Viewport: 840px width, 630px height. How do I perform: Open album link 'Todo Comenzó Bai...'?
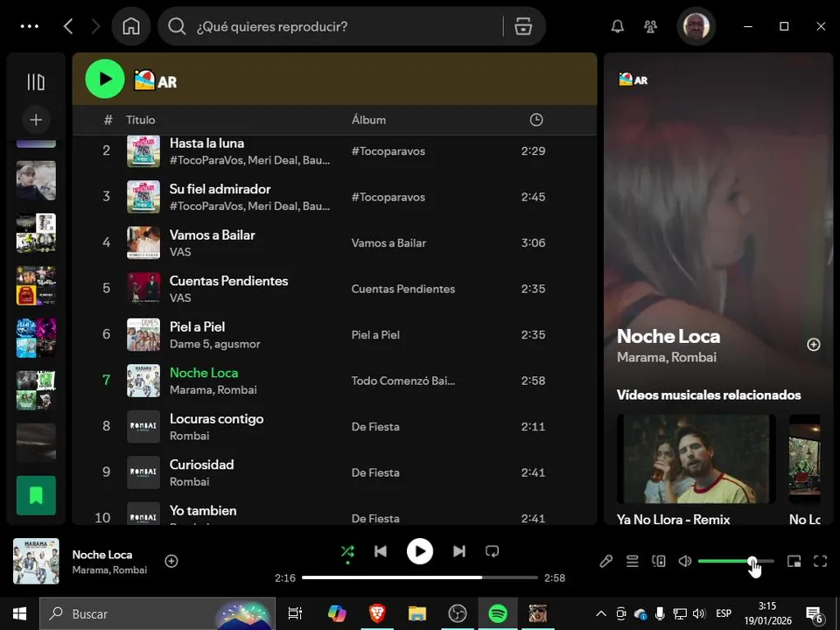coord(402,381)
